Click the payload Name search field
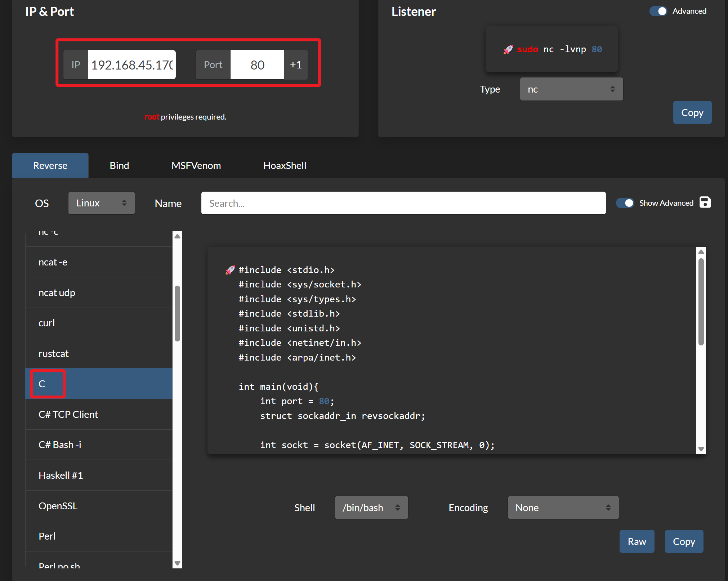The image size is (728, 581). [403, 203]
